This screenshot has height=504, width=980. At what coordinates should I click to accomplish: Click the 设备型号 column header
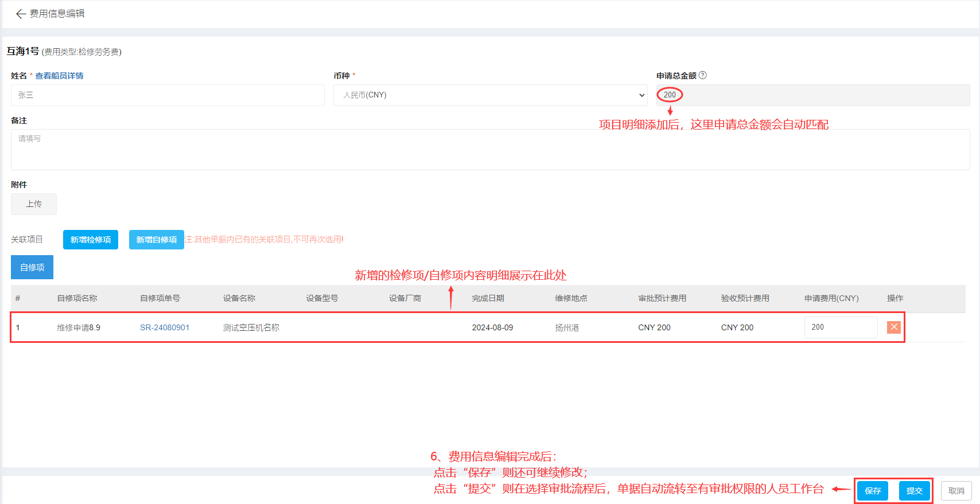click(322, 298)
